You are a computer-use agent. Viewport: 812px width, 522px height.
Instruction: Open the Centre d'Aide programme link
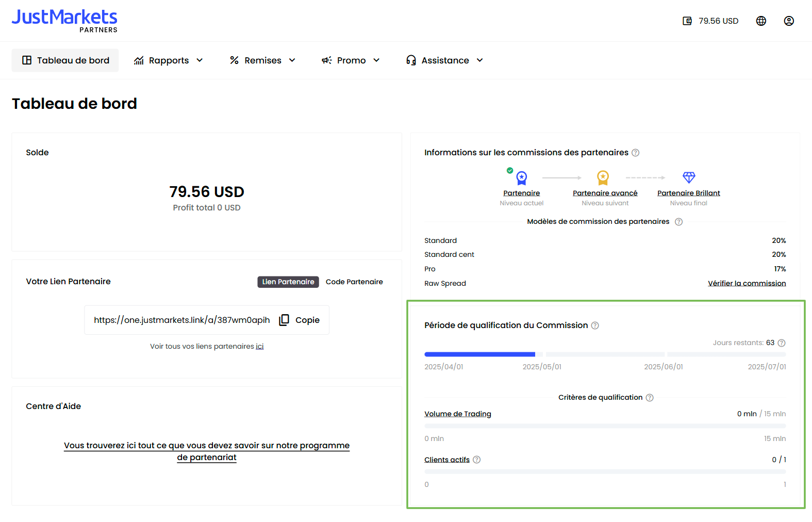(207, 451)
